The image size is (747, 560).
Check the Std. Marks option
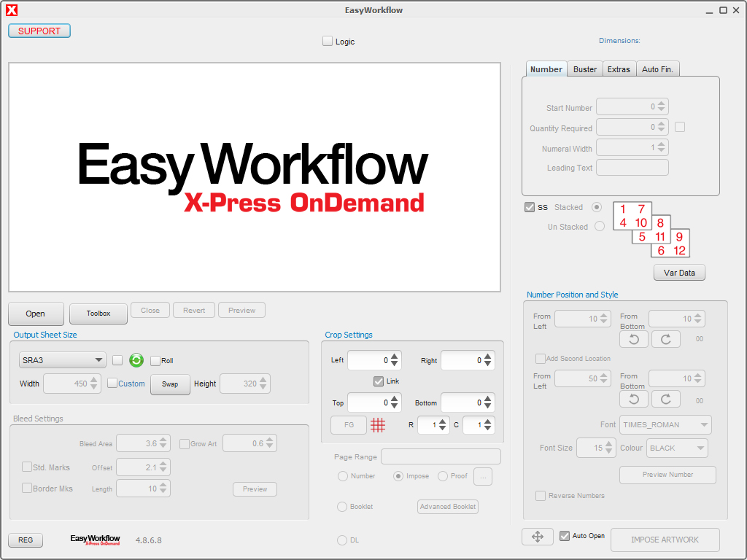click(x=27, y=467)
